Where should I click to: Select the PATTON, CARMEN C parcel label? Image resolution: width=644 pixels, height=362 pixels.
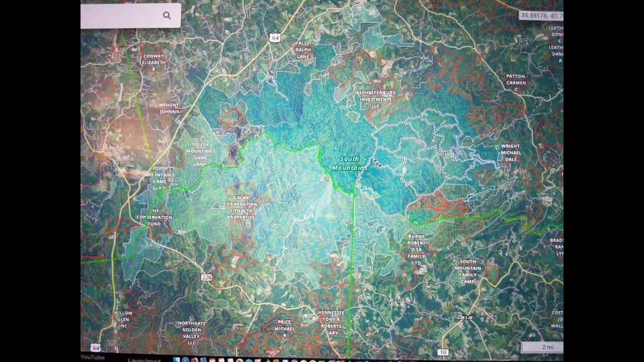516,82
